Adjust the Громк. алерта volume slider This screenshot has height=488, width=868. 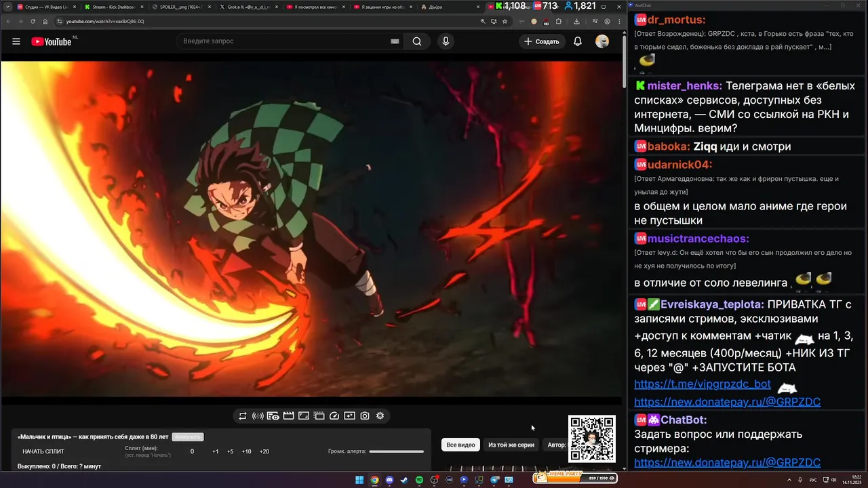click(397, 451)
